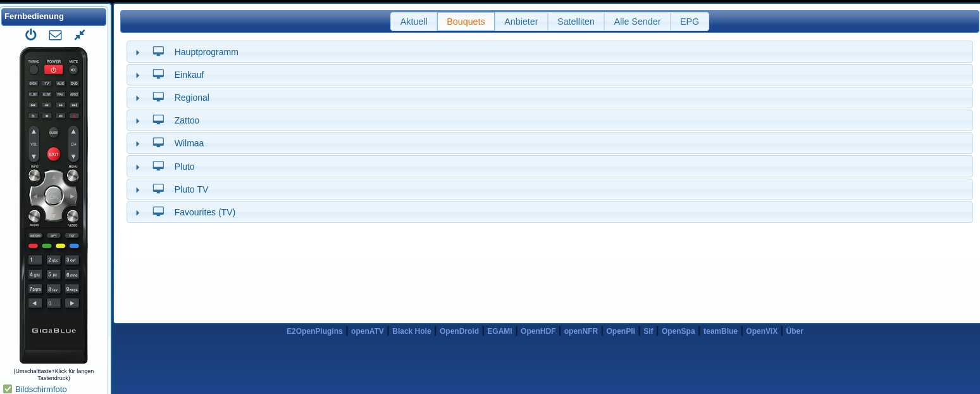The image size is (980, 394).
Task: Click the DVD button on the remote
Action: click(x=74, y=84)
